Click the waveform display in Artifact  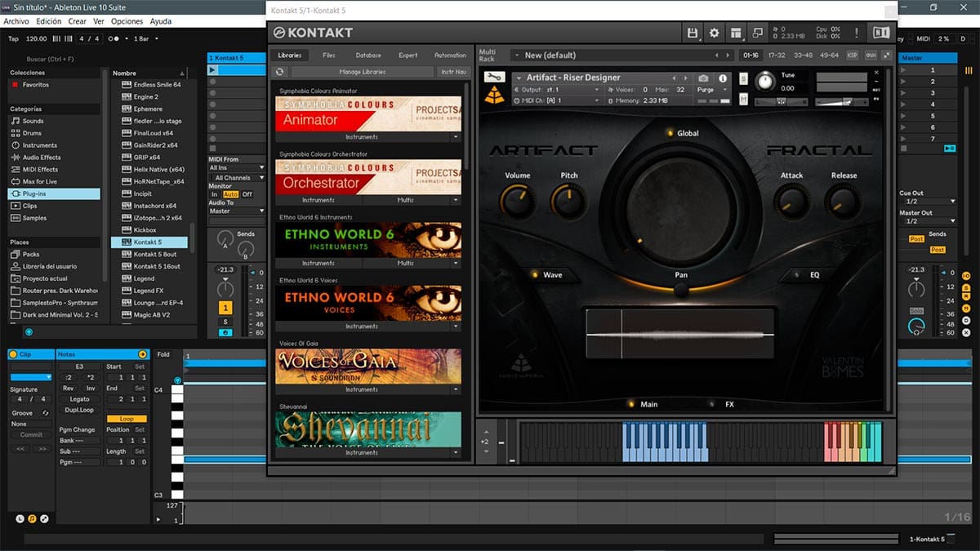679,334
